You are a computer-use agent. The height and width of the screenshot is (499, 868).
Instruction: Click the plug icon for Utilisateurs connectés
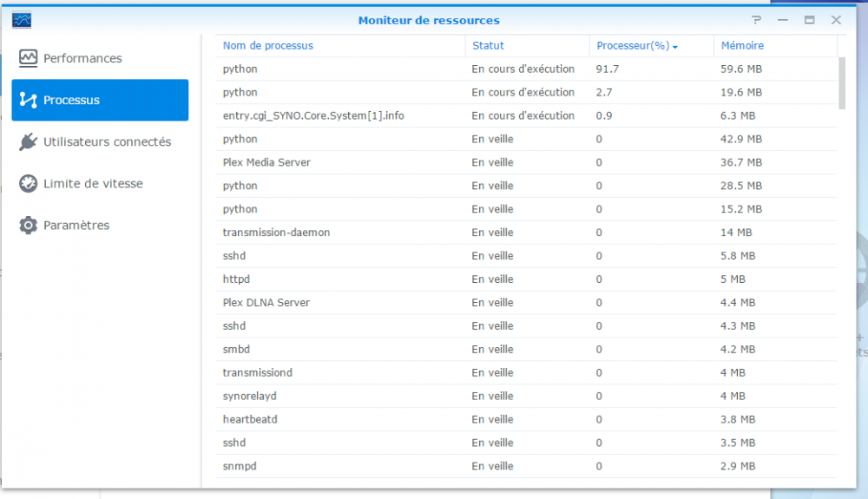pyautogui.click(x=29, y=141)
